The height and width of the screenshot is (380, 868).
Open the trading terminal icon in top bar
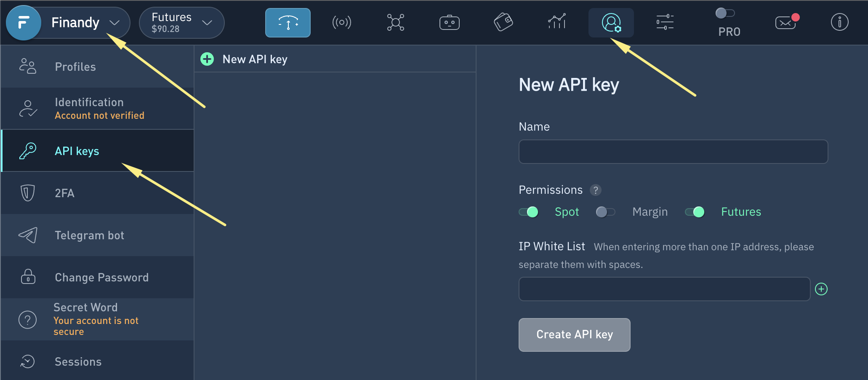pyautogui.click(x=288, y=23)
